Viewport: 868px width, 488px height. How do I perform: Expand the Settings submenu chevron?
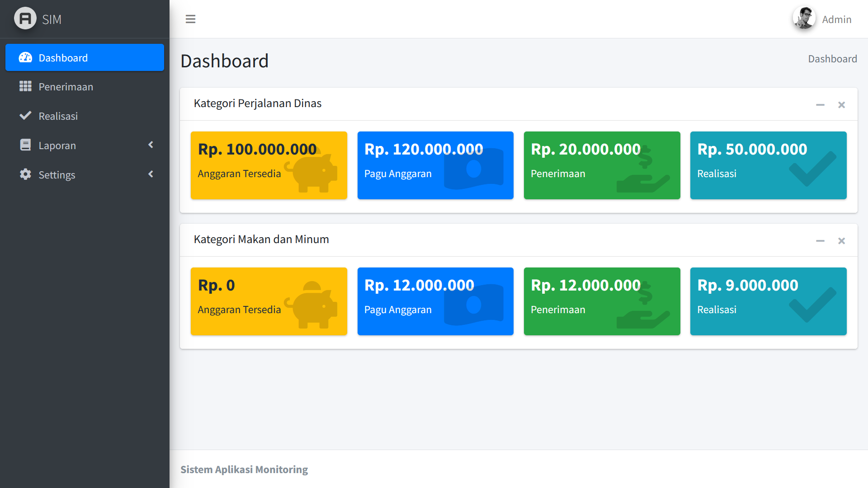point(151,174)
